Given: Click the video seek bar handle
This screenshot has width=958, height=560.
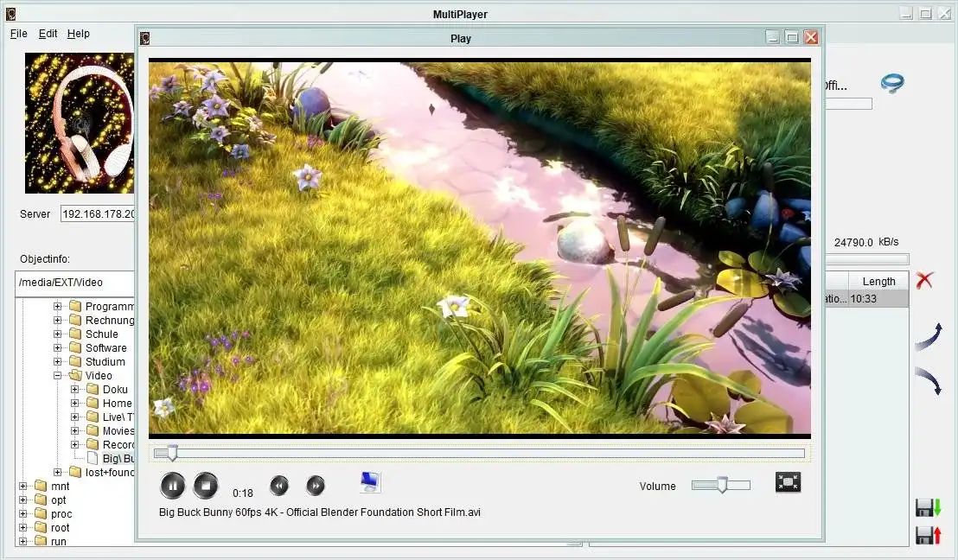Looking at the screenshot, I should click(172, 453).
